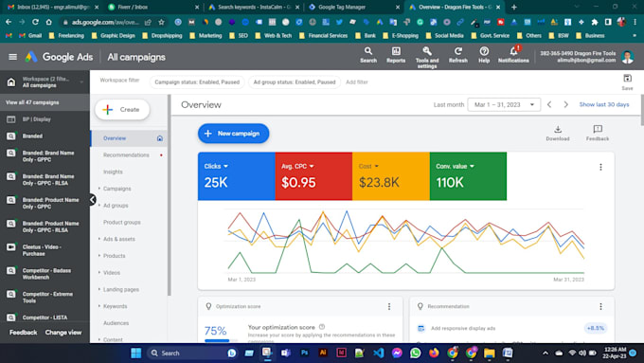This screenshot has width=644, height=363.
Task: Open three-dot menu on Optimization score card
Action: [389, 306]
